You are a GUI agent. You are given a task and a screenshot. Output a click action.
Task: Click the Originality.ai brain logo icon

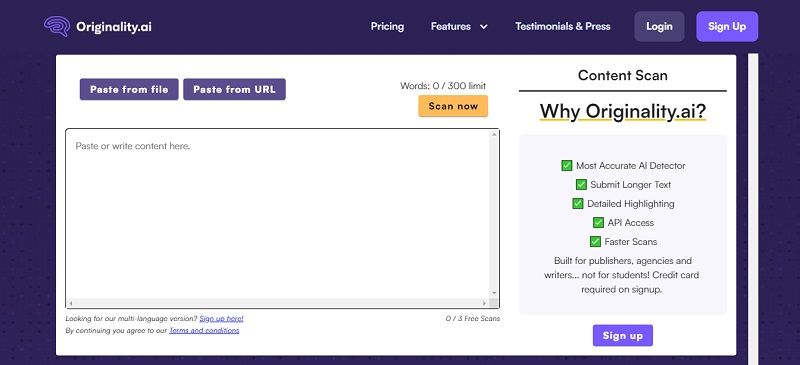point(57,27)
